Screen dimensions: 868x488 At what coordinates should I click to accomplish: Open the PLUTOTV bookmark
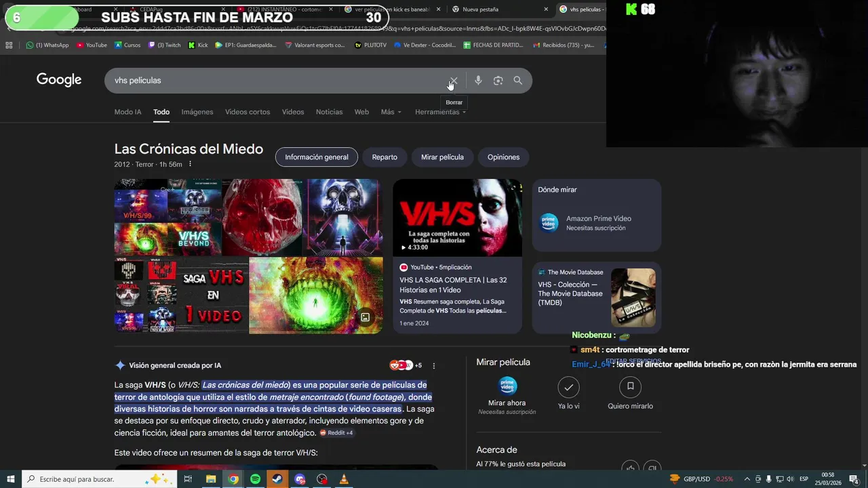click(x=370, y=45)
